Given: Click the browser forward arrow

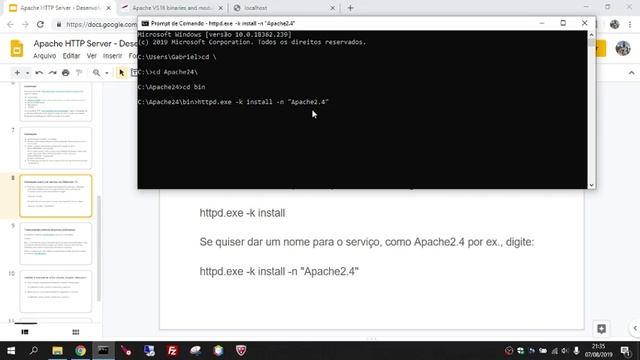Looking at the screenshot, I should [x=25, y=24].
